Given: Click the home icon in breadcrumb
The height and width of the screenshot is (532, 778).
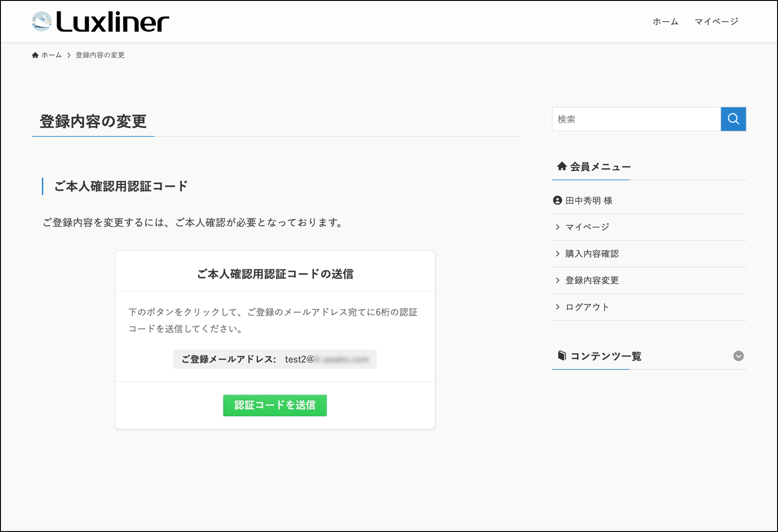Looking at the screenshot, I should pyautogui.click(x=35, y=55).
